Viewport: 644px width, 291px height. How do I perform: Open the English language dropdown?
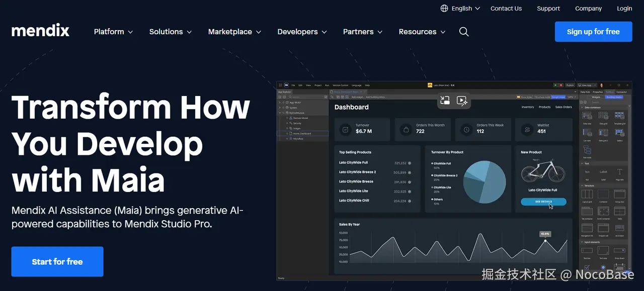coord(460,9)
